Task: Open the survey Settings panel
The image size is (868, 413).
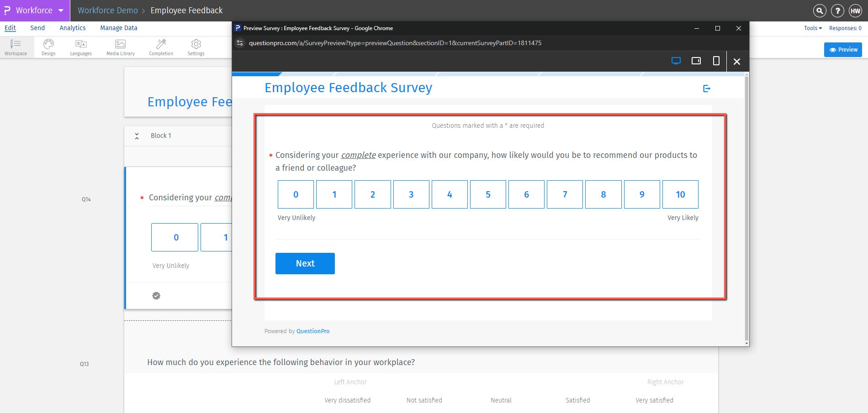Action: pos(196,47)
